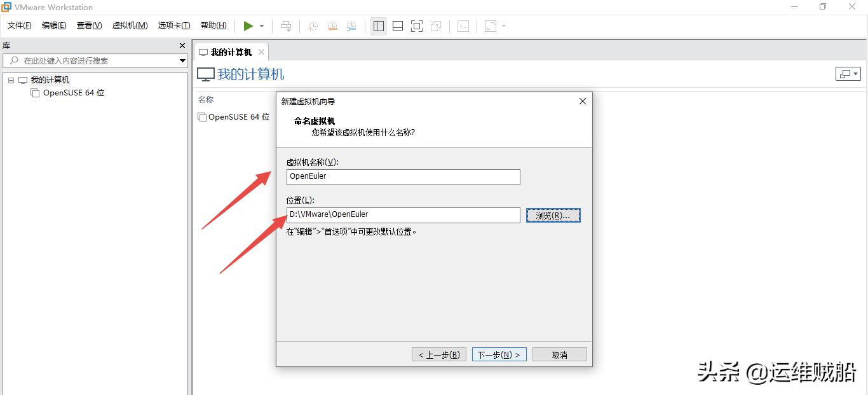Click 上一步 to go back
Image resolution: width=868 pixels, height=395 pixels.
[438, 354]
